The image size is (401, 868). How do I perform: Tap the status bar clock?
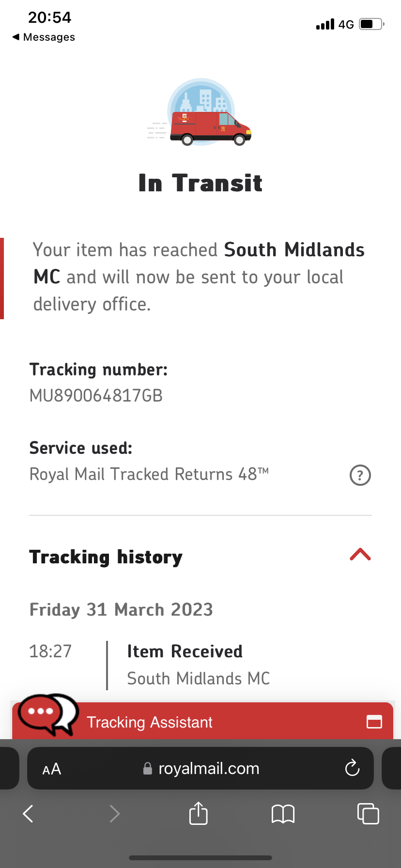(x=50, y=17)
